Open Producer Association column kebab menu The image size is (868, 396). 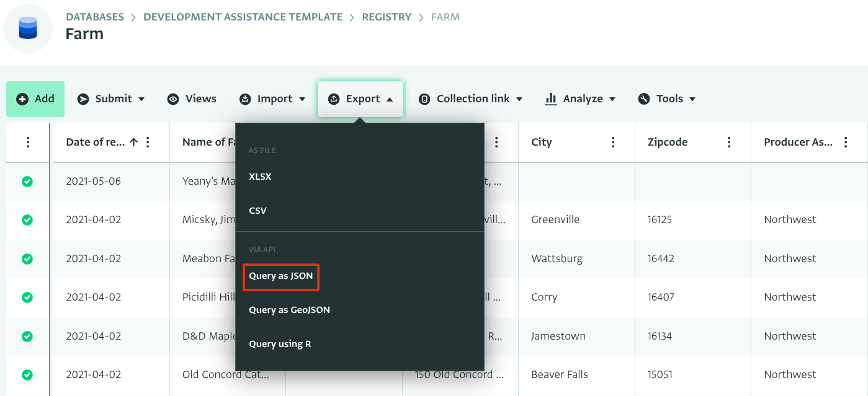(x=846, y=143)
